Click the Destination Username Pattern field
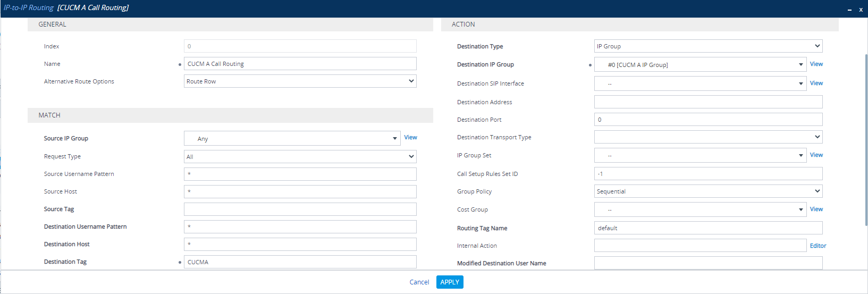This screenshot has height=294, width=868. coord(300,226)
